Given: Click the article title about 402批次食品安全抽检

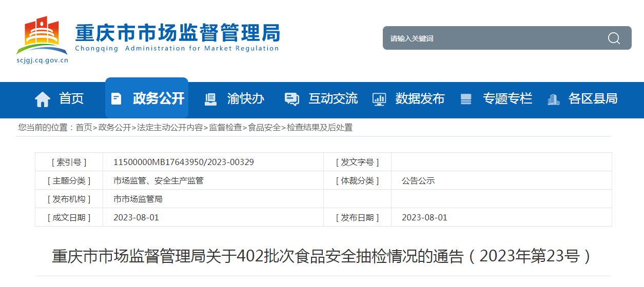Looking at the screenshot, I should (x=322, y=256).
